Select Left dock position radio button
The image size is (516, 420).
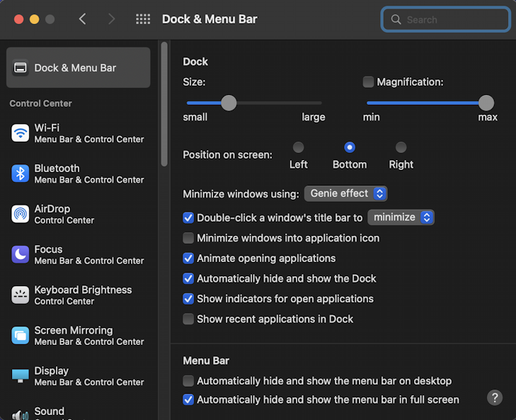(298, 147)
